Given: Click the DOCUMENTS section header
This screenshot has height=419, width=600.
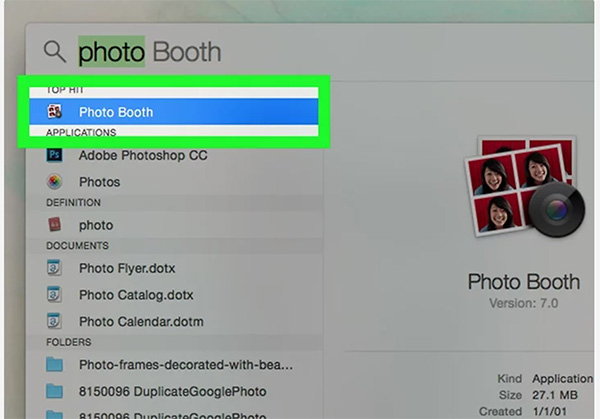Looking at the screenshot, I should 77,245.
